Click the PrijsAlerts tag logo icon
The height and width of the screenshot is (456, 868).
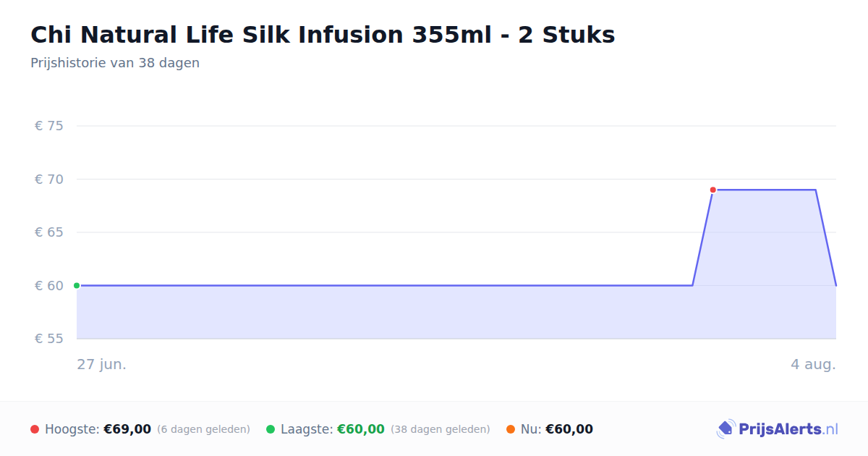click(x=726, y=429)
